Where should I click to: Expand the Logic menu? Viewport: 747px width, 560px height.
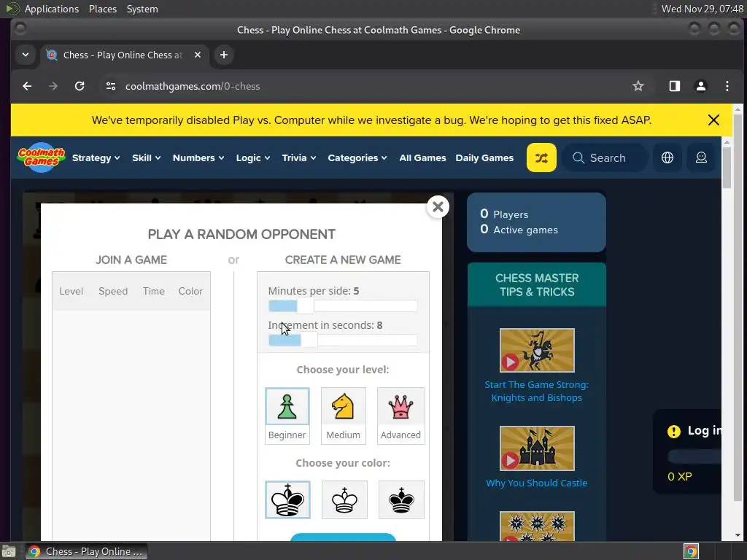click(253, 158)
